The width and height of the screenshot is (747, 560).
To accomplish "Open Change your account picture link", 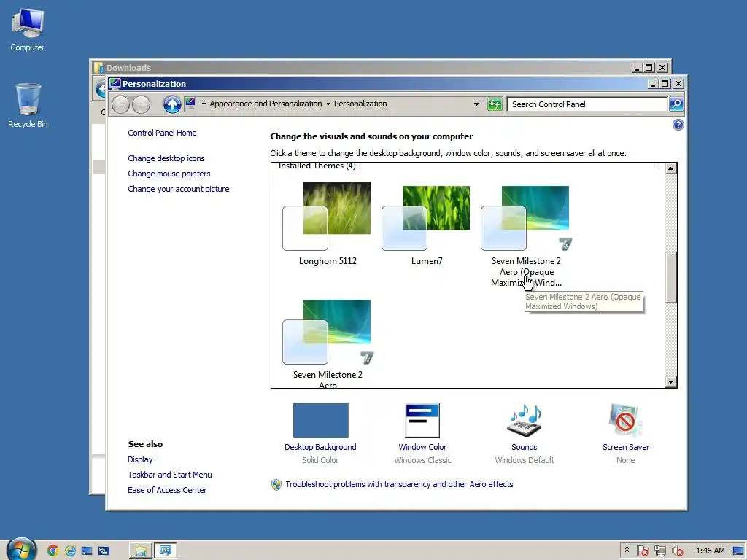I will click(178, 189).
